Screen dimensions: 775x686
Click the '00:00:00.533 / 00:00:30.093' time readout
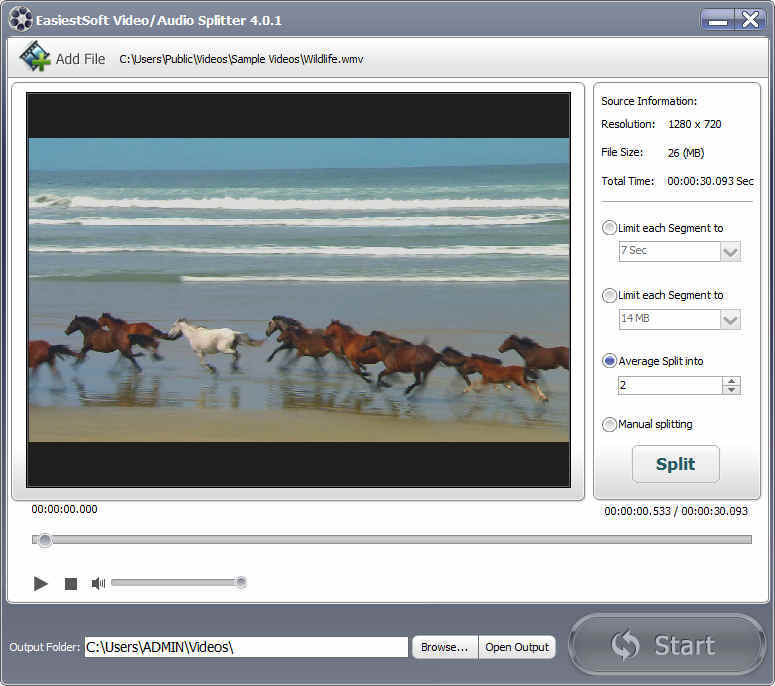676,511
